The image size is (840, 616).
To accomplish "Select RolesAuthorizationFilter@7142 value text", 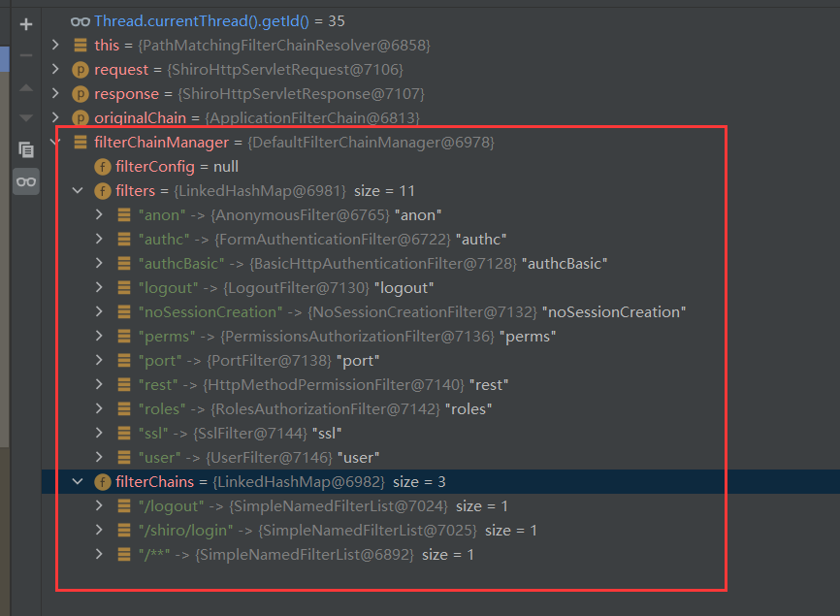I will click(325, 409).
